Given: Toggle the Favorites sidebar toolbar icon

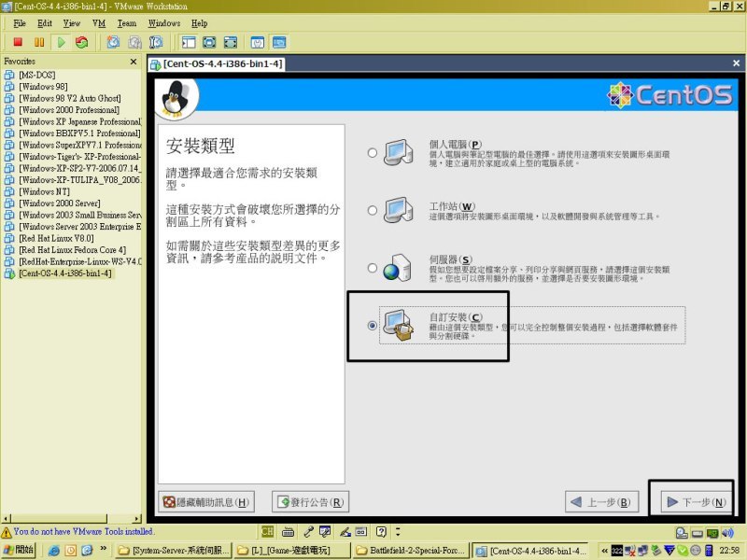Looking at the screenshot, I should [x=189, y=42].
